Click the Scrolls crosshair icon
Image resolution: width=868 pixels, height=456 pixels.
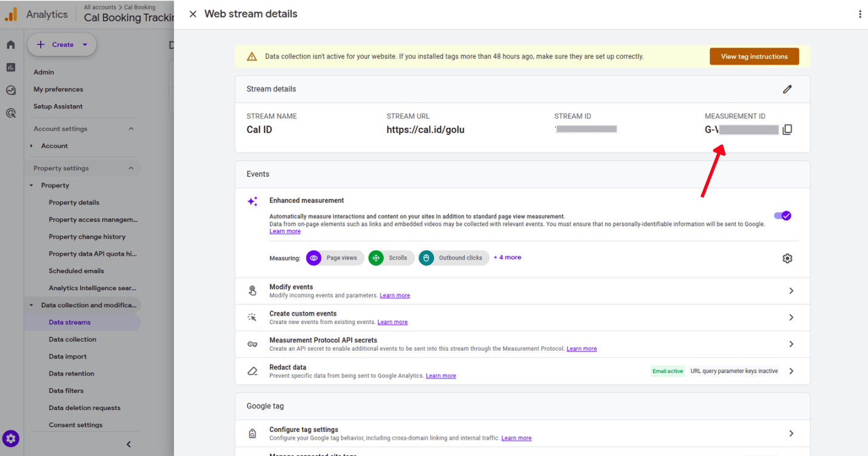click(376, 258)
